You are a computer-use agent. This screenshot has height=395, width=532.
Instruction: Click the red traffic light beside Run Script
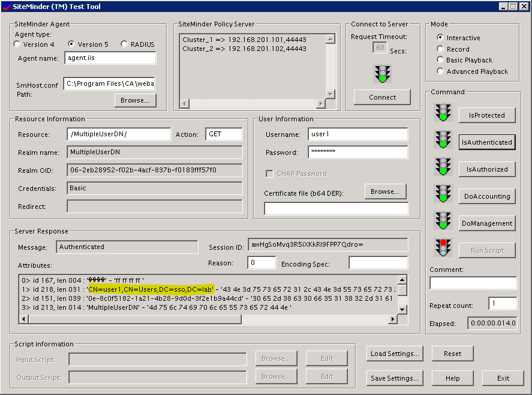pos(443,247)
